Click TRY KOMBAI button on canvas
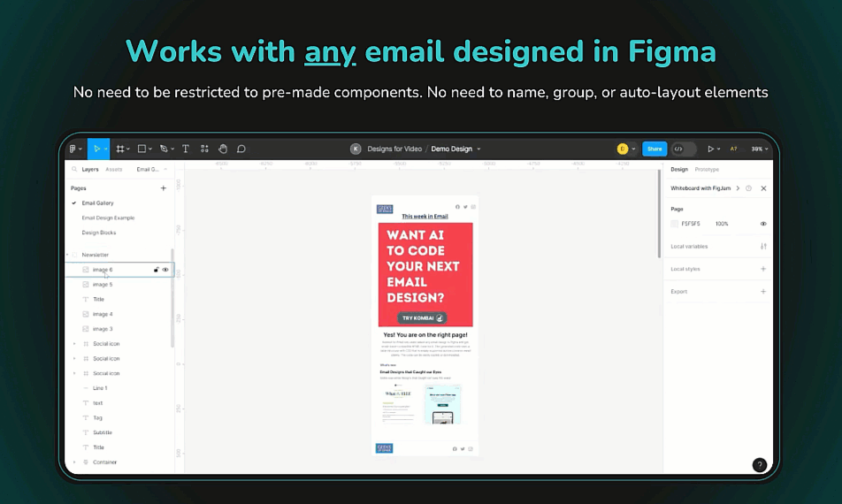 click(x=423, y=317)
